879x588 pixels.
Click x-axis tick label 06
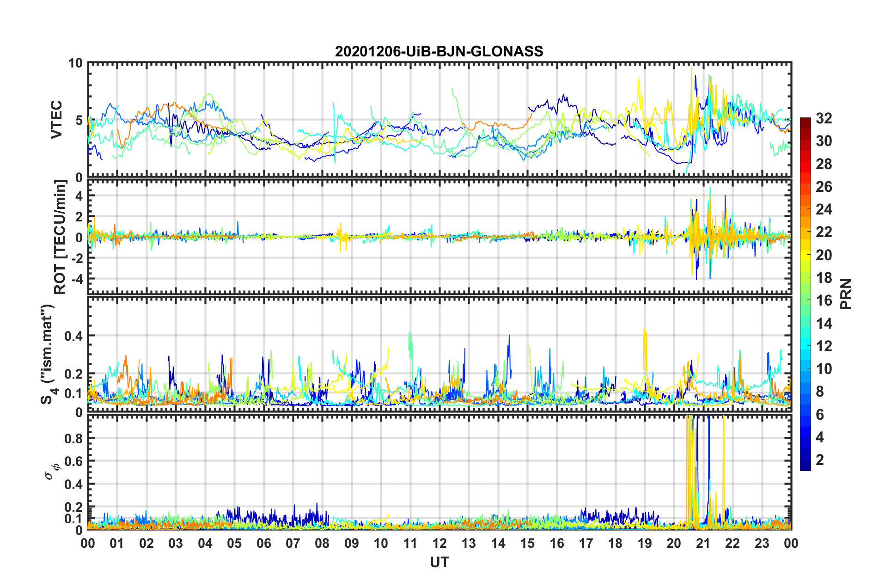click(x=264, y=544)
